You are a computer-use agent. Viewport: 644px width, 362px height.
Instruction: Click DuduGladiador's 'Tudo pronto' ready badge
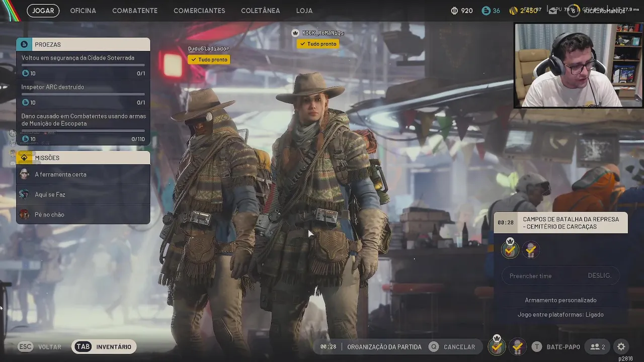(x=209, y=59)
